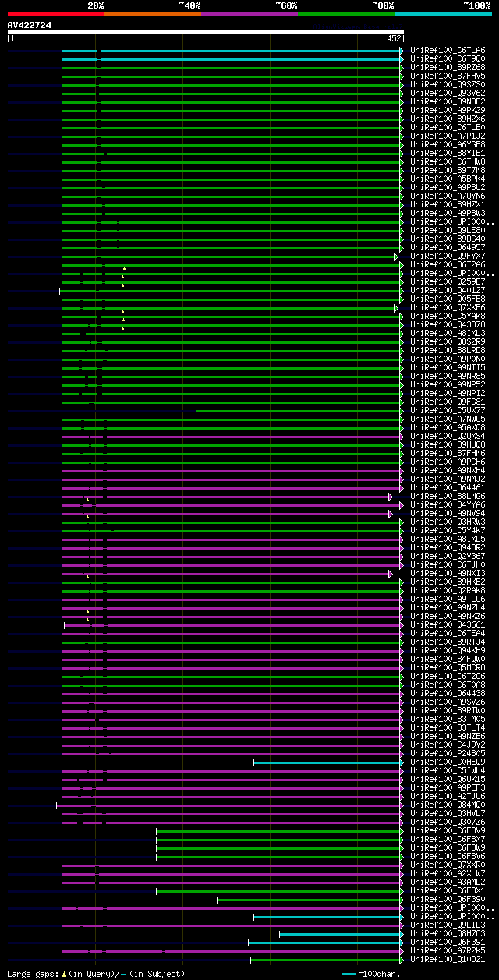Click on UniRef100_Q8H7C3
Screen dimensions: 499x980
tap(448, 933)
